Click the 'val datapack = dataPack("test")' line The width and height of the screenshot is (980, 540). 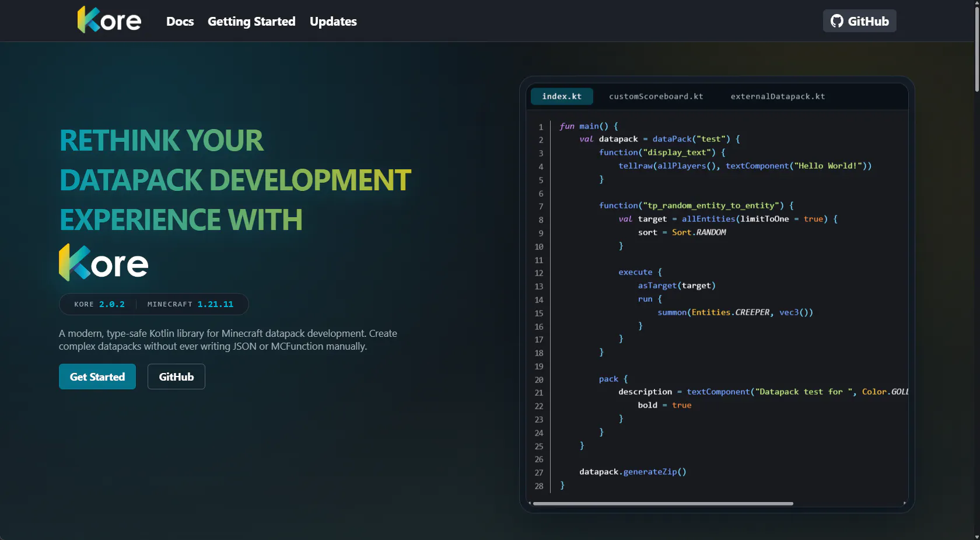660,139
